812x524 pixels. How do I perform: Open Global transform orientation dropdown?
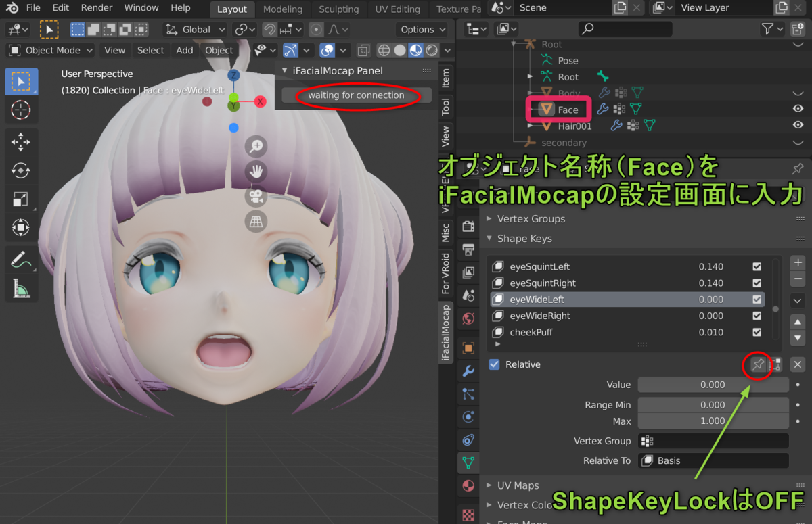[x=196, y=30]
